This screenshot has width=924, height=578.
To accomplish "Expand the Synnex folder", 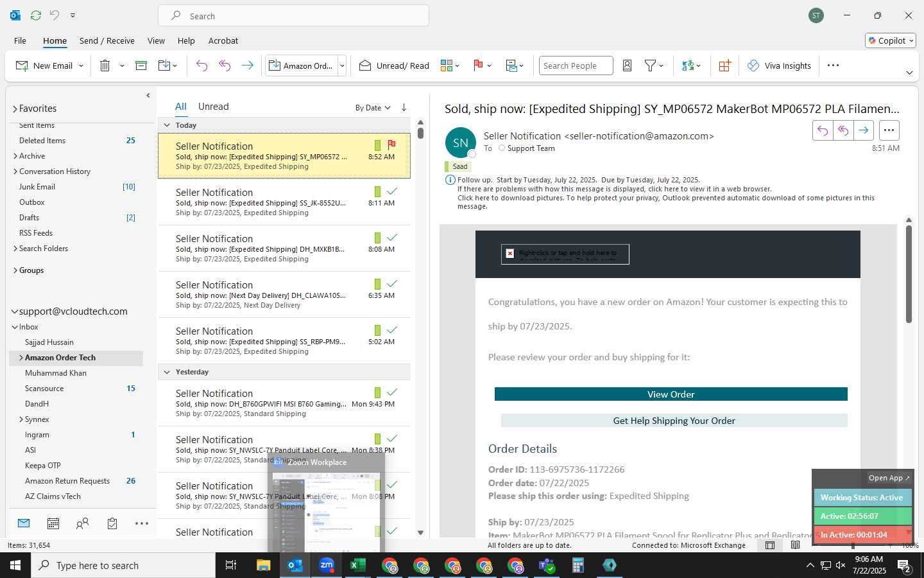I will (x=21, y=419).
